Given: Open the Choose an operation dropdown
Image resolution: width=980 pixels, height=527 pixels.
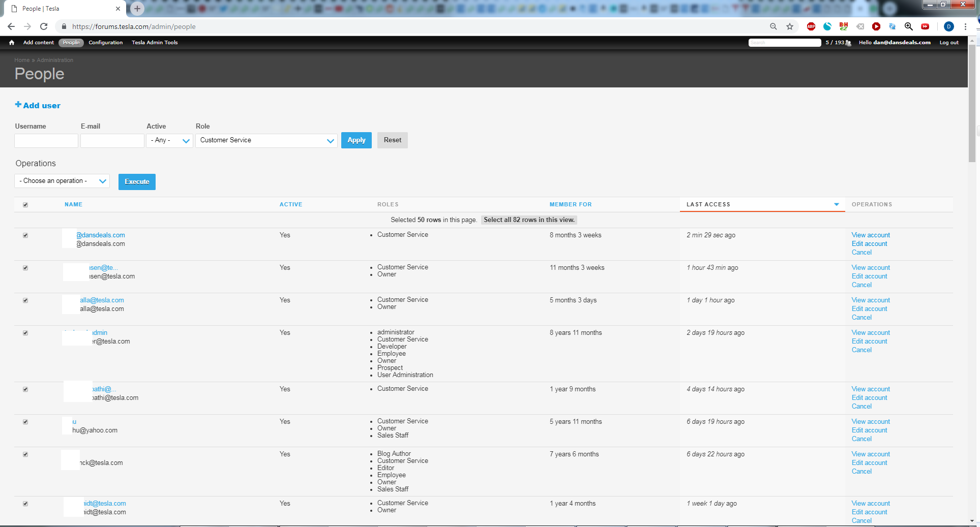Looking at the screenshot, I should tap(62, 181).
